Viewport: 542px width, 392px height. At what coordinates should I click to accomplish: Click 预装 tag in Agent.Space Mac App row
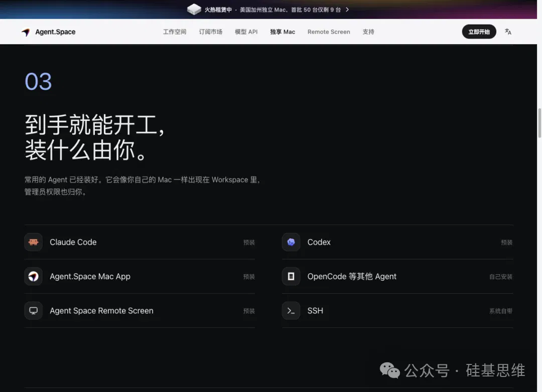coord(249,277)
